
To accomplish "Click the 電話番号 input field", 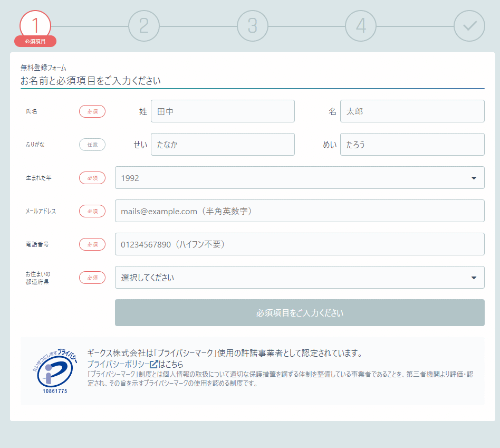I will point(299,244).
